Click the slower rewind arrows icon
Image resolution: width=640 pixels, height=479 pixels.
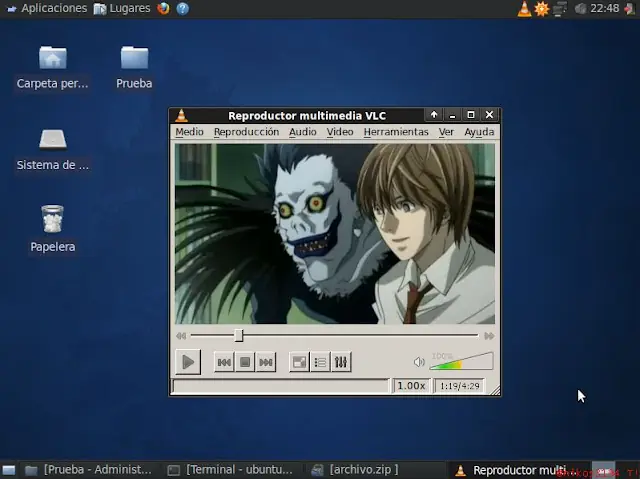click(181, 336)
